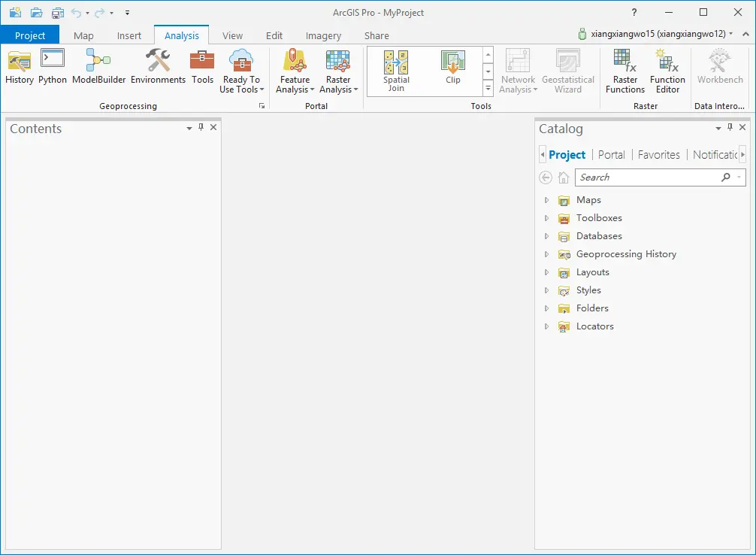The image size is (756, 555).
Task: Switch to the Project tab
Action: 30,35
